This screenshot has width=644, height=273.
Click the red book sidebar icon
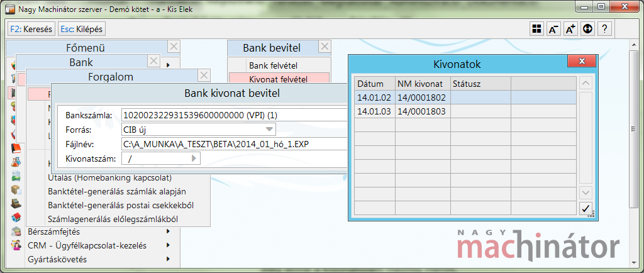pyautogui.click(x=16, y=148)
